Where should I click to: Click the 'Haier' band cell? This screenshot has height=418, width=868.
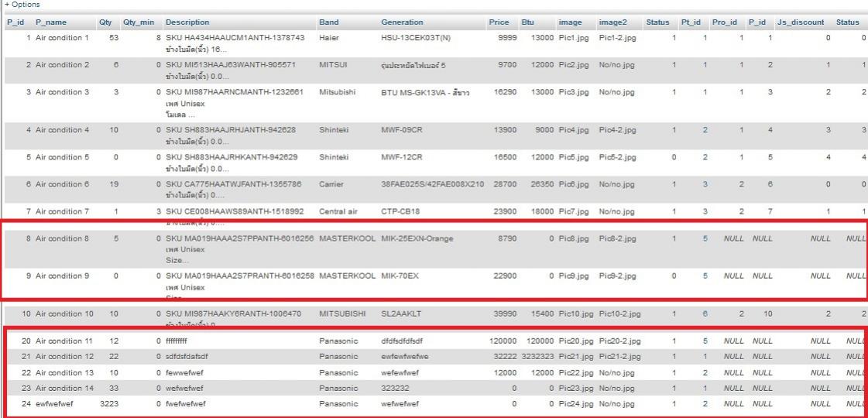tap(328, 38)
